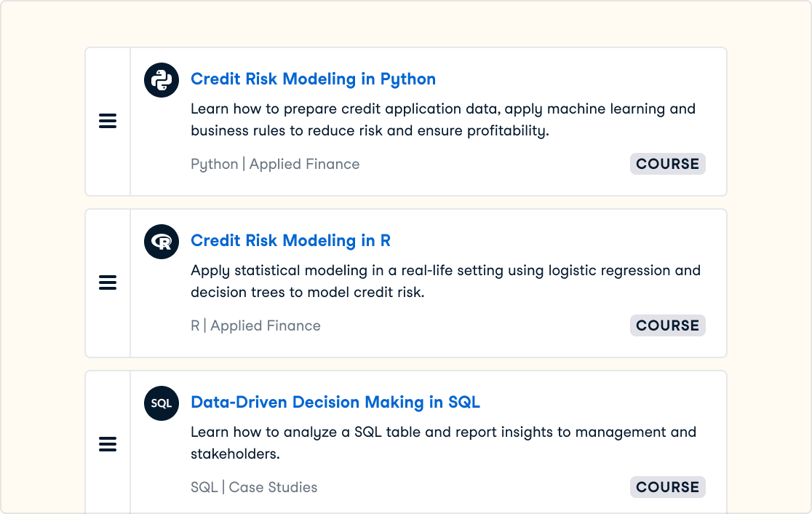Click the COURSE badge on the R card
Viewport: 812px width, 514px height.
point(667,325)
